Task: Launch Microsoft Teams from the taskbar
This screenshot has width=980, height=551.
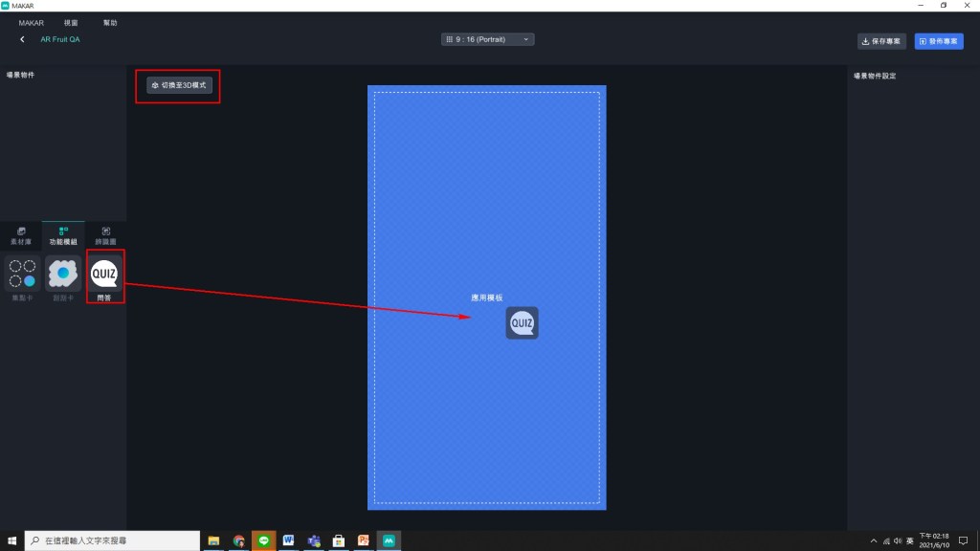Action: (x=313, y=540)
